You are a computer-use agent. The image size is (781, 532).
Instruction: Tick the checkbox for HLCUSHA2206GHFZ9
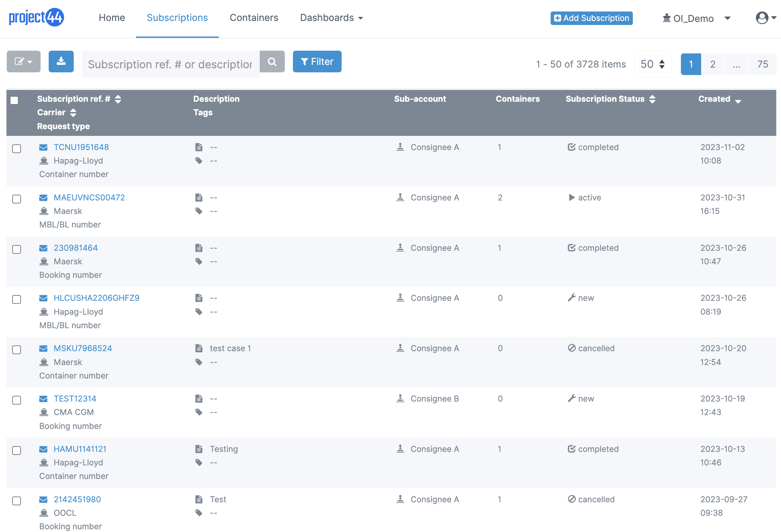[x=17, y=299]
